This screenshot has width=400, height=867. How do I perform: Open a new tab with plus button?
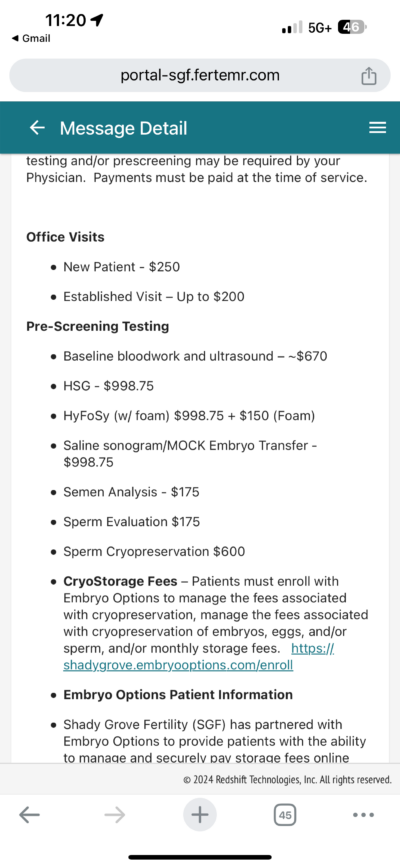200,814
